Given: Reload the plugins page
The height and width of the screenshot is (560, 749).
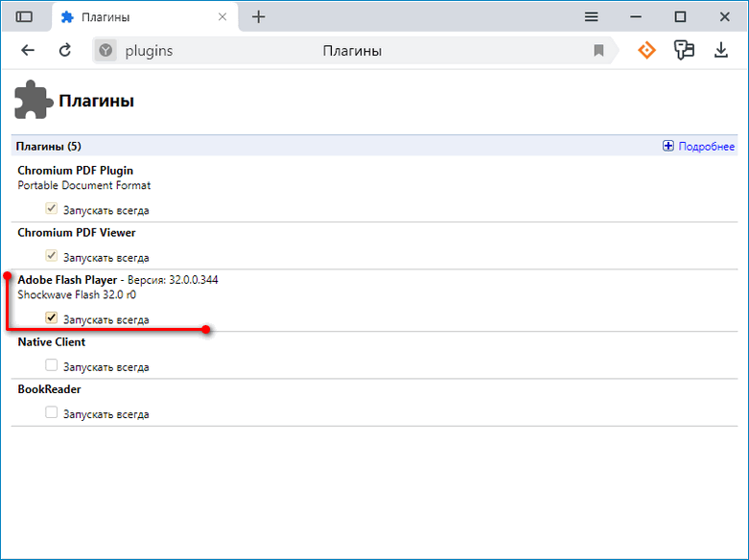Looking at the screenshot, I should coord(65,50).
